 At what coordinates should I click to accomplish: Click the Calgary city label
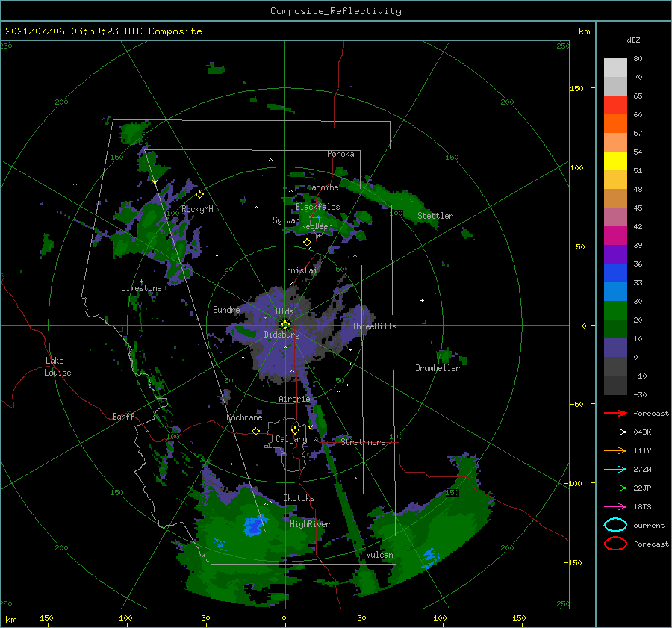tap(291, 439)
